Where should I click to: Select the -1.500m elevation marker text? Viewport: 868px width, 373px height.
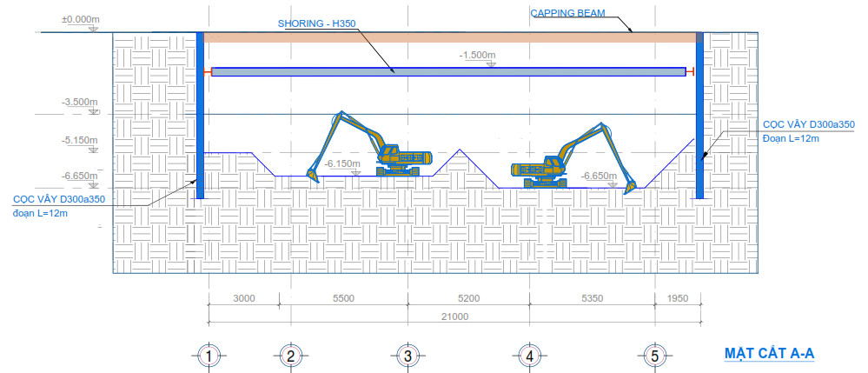point(478,55)
